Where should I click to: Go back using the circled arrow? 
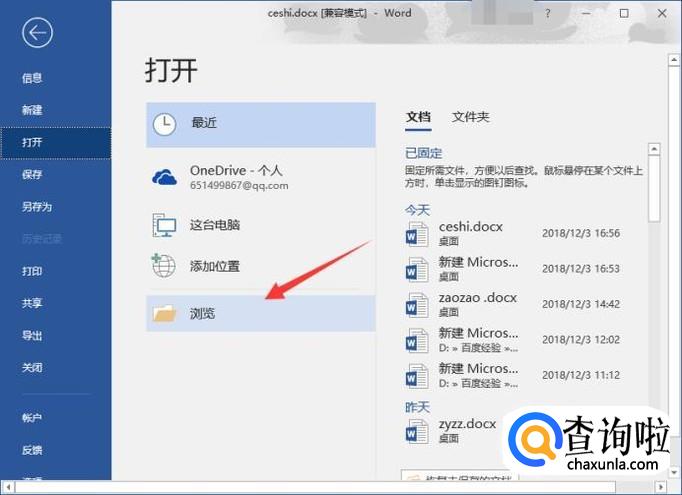pos(37,33)
